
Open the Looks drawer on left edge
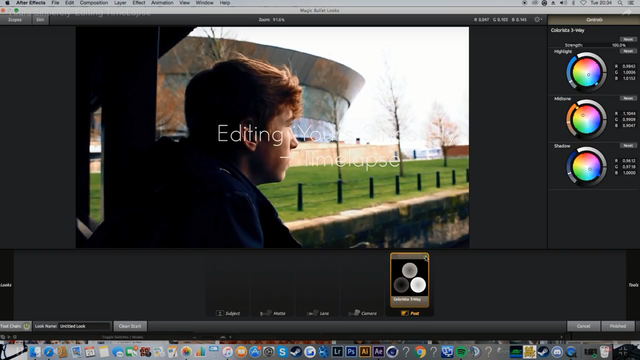point(6,285)
